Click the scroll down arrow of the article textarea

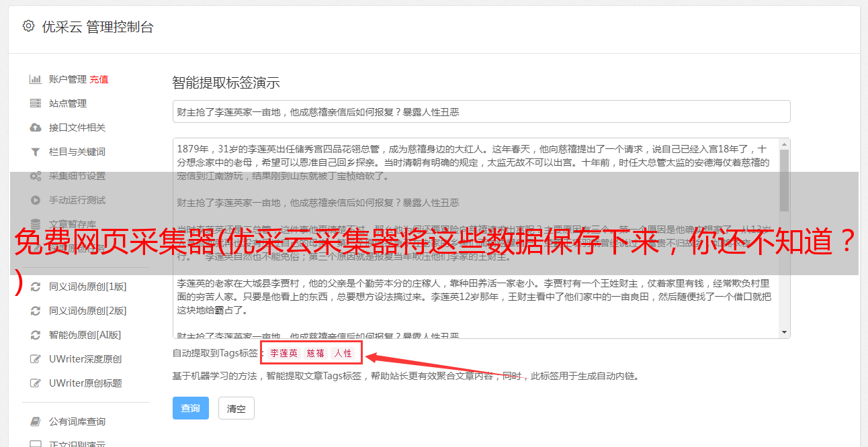(x=784, y=332)
